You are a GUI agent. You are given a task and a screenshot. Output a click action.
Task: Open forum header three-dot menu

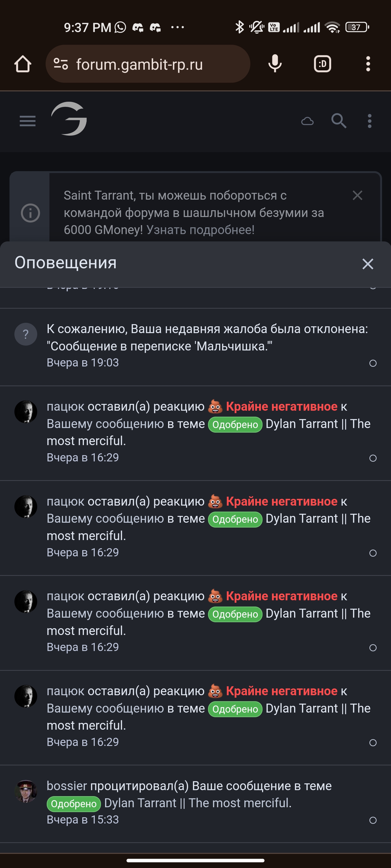369,121
